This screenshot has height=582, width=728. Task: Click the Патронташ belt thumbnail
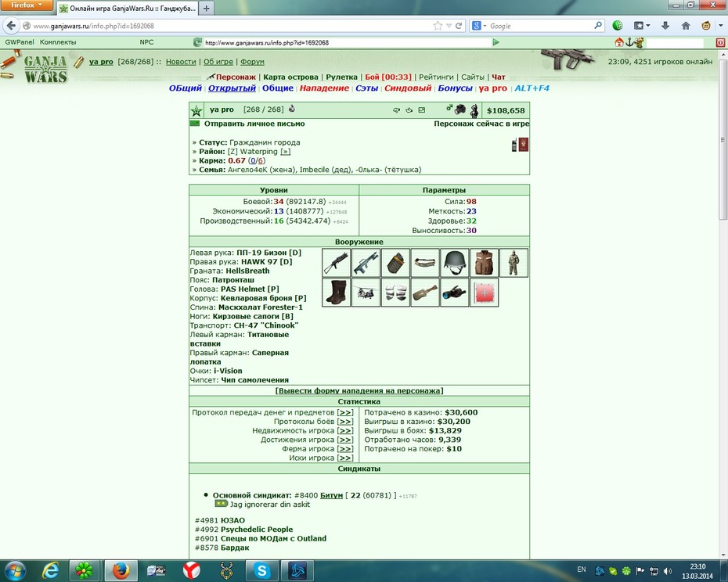pos(425,263)
